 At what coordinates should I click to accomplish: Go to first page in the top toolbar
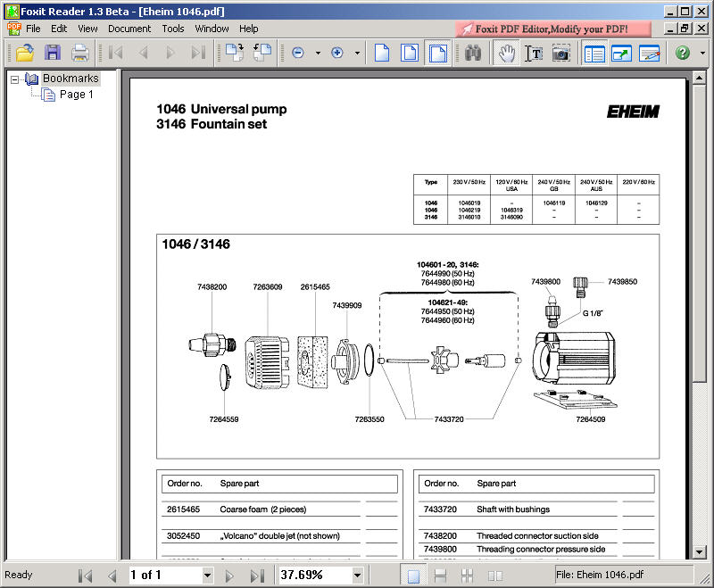click(x=116, y=53)
